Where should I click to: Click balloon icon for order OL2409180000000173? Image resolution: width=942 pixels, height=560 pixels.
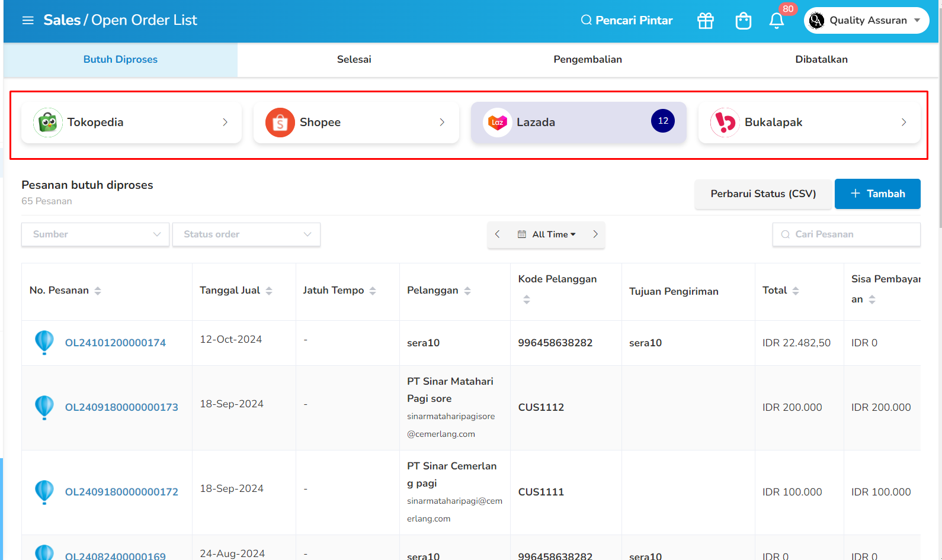44,407
